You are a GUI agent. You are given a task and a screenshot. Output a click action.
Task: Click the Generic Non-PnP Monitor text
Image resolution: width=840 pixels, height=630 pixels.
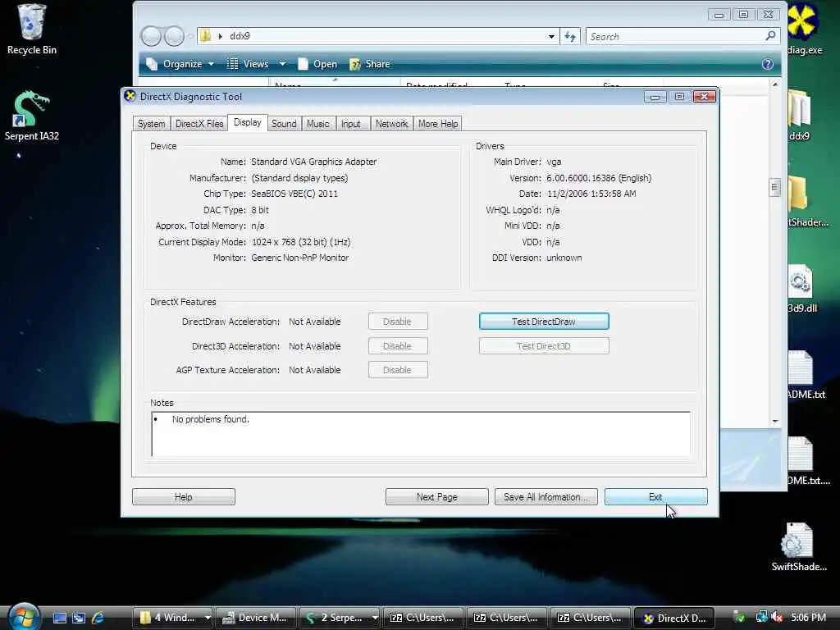point(300,258)
